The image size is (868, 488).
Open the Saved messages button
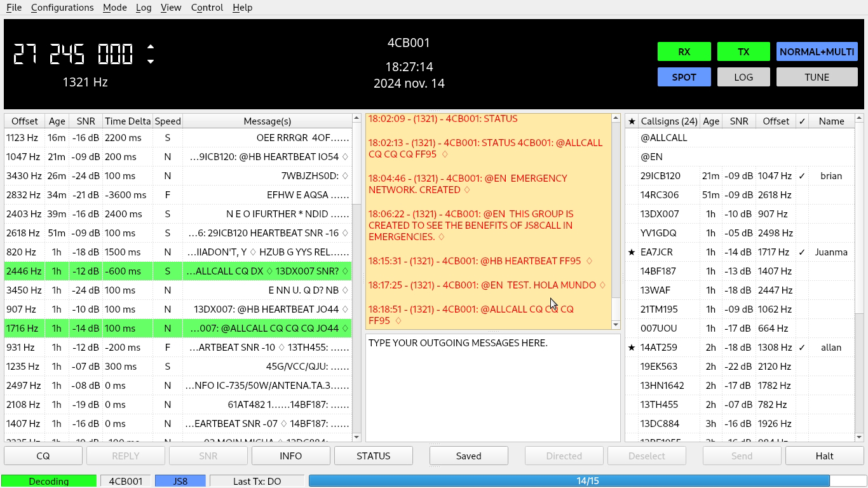(x=468, y=456)
